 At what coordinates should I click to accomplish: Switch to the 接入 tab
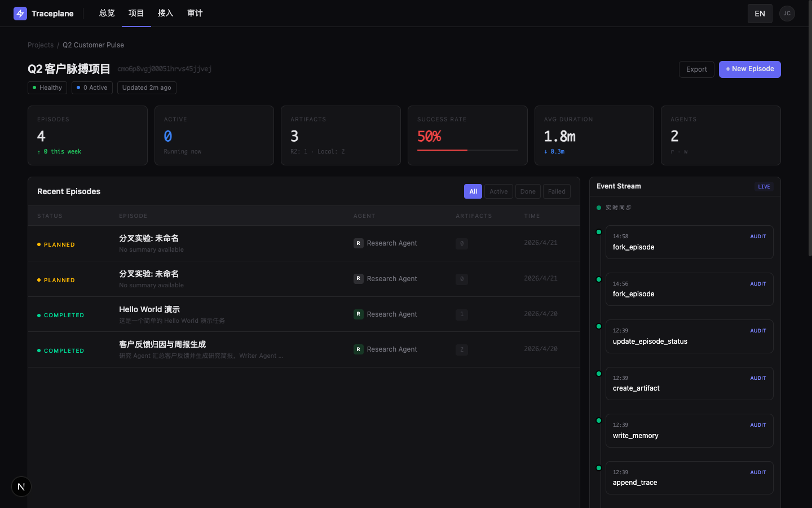[165, 13]
